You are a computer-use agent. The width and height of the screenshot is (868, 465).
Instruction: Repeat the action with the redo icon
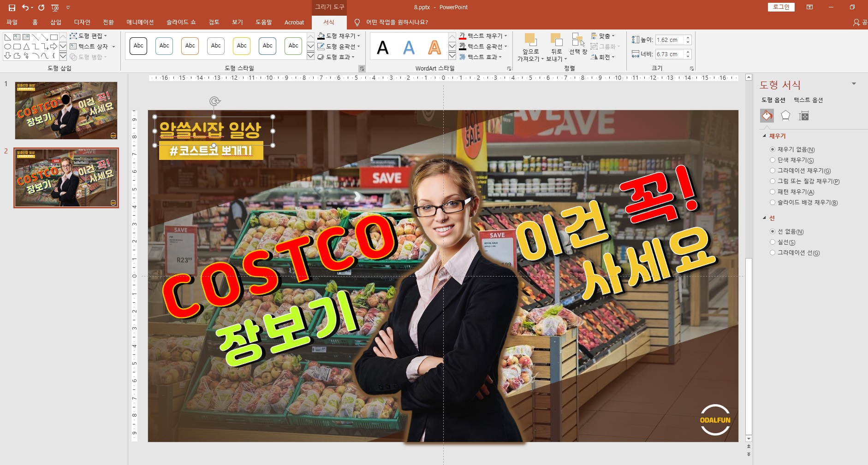click(41, 7)
